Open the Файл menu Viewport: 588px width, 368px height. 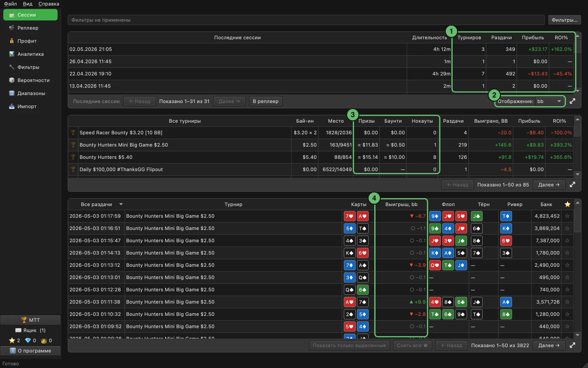click(10, 4)
